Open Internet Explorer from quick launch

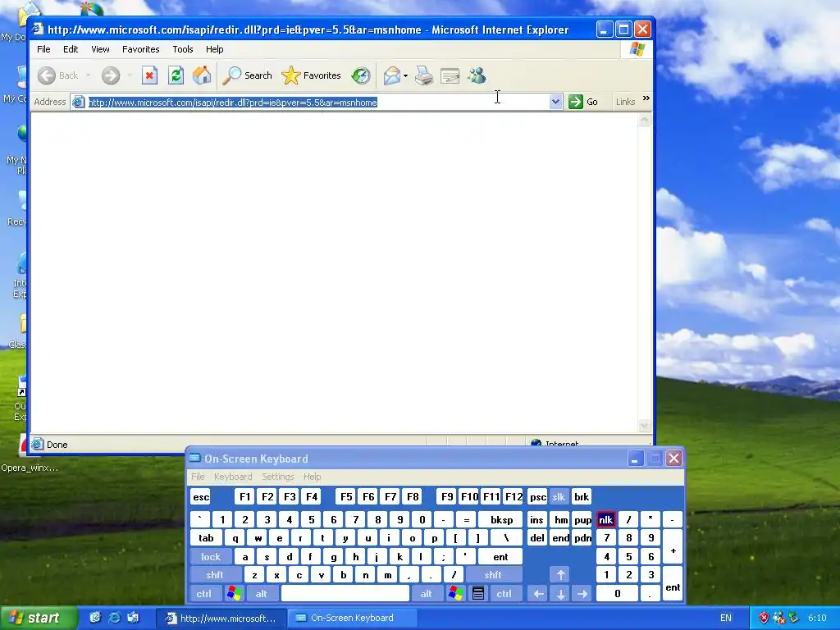[x=114, y=618]
